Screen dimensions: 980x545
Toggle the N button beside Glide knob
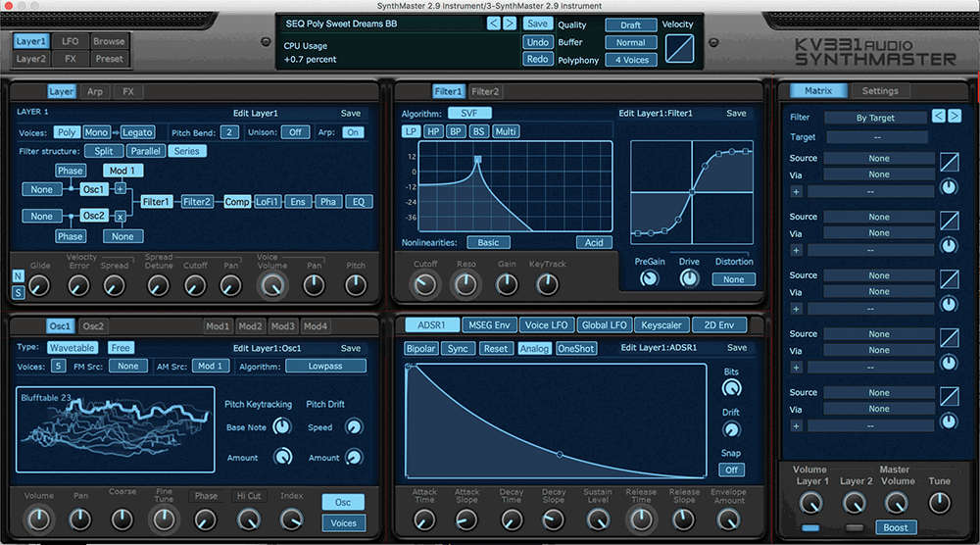pos(18,276)
